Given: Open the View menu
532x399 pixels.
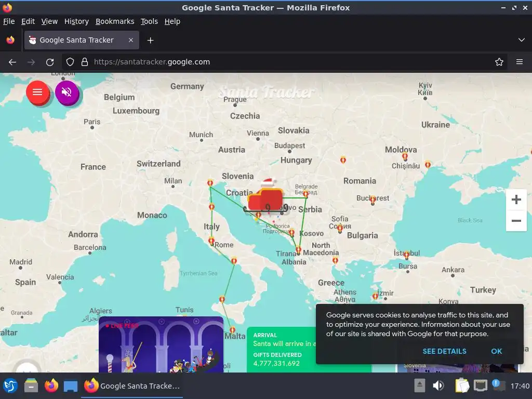Looking at the screenshot, I should click(49, 21).
